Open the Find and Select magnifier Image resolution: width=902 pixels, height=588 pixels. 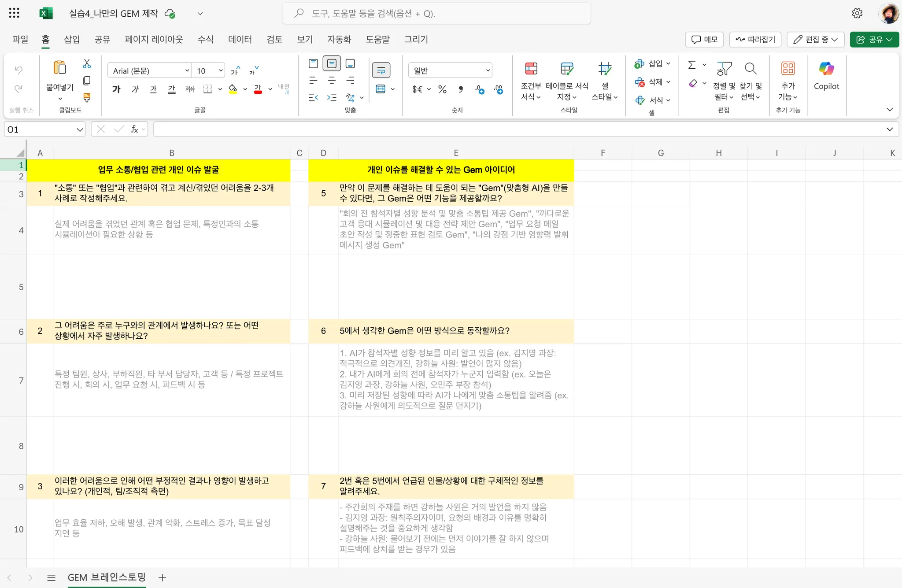click(750, 69)
